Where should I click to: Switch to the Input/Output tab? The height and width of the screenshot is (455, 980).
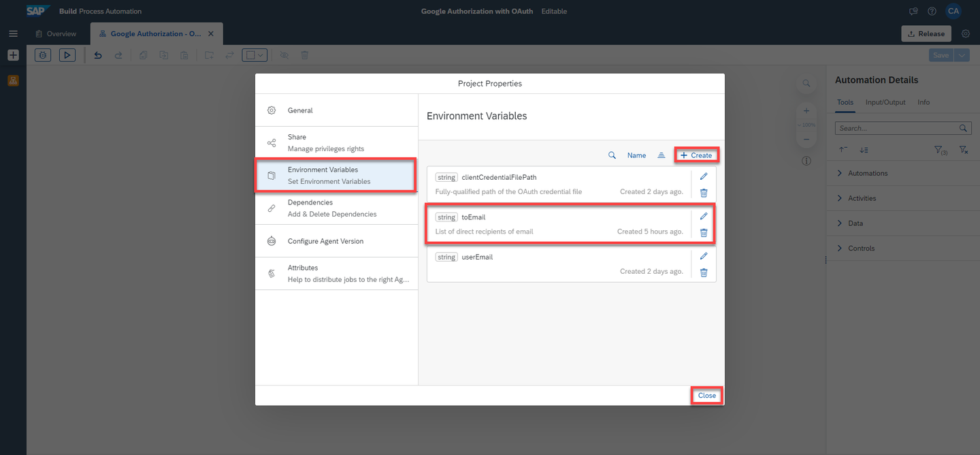tap(885, 102)
